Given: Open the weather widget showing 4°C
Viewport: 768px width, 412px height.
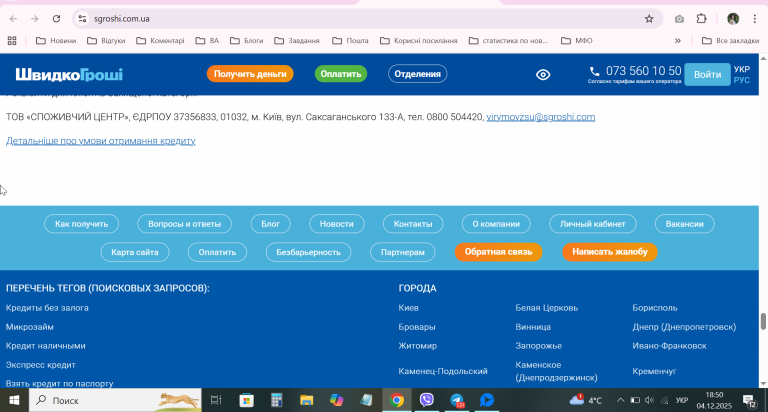Looking at the screenshot, I should [585, 400].
